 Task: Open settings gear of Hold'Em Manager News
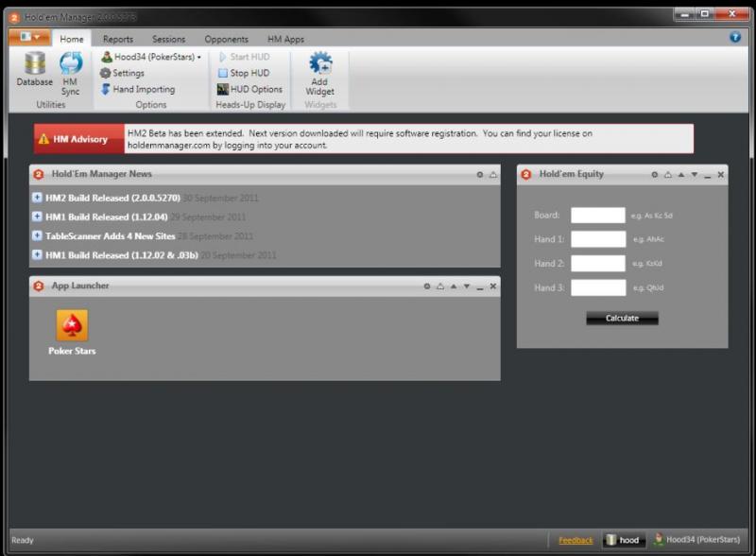point(480,175)
